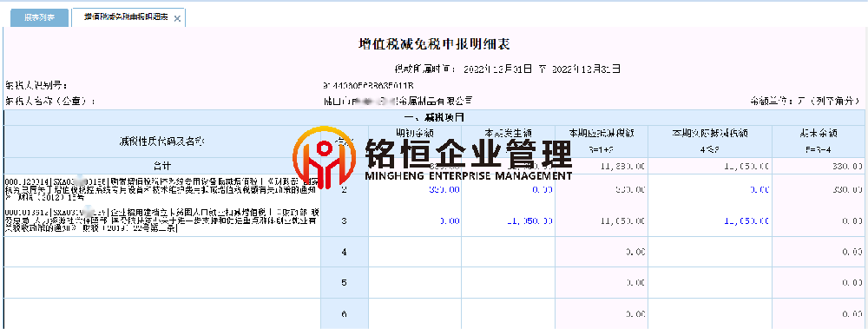Click the empty 期初余额 input in row 4
868x329 pixels.
[x=415, y=252]
